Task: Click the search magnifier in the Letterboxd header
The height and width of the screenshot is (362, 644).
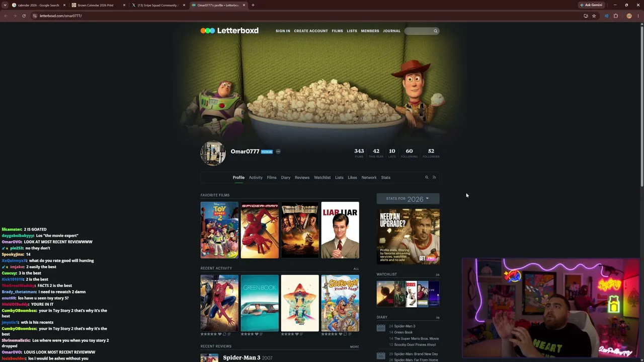Action: click(436, 31)
